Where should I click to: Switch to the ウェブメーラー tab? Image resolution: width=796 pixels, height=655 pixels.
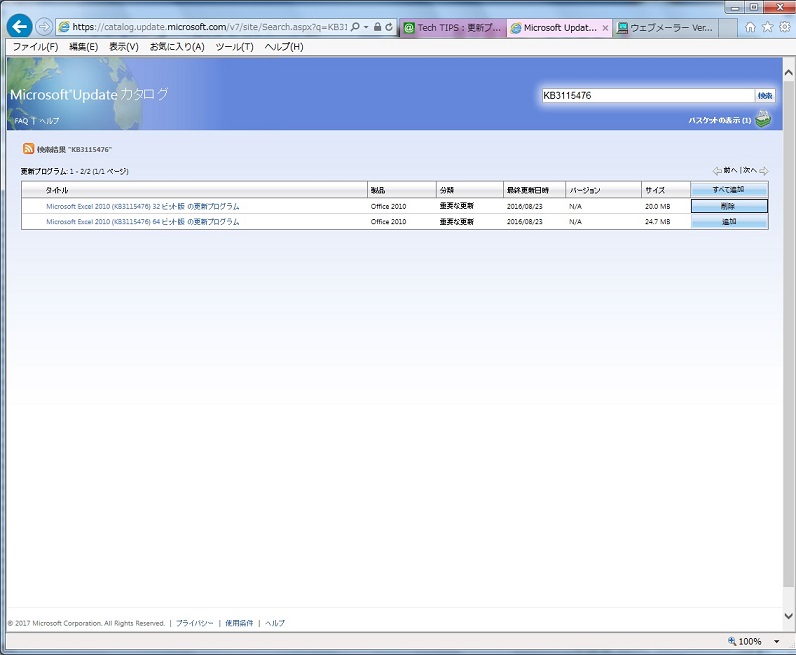click(x=666, y=28)
